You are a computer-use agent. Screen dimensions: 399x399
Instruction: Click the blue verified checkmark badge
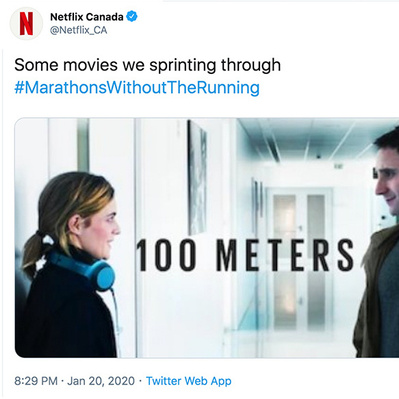132,16
